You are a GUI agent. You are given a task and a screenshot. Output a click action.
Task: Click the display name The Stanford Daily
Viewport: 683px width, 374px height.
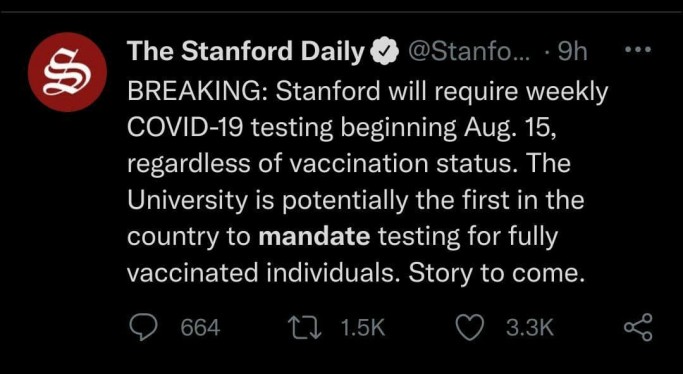click(246, 52)
